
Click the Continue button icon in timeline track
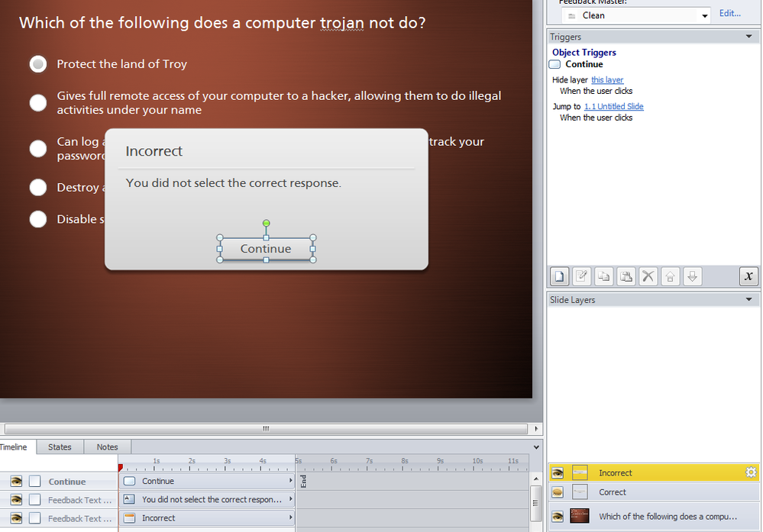(x=129, y=481)
